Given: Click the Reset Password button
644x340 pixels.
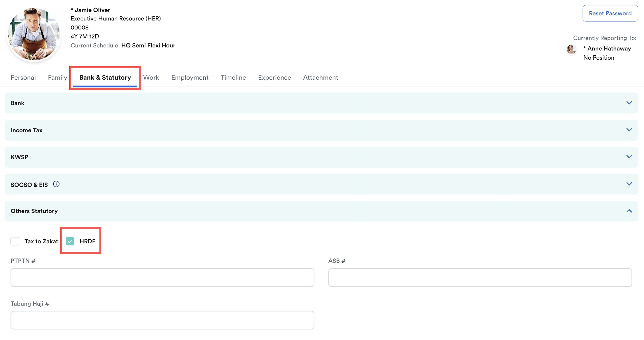Looking at the screenshot, I should [x=610, y=13].
